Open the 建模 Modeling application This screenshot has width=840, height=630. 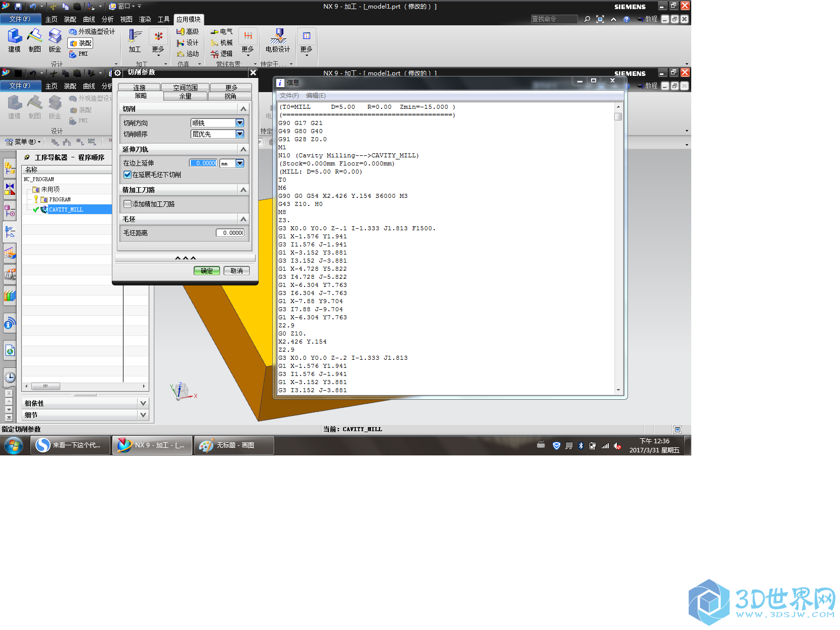pos(14,40)
